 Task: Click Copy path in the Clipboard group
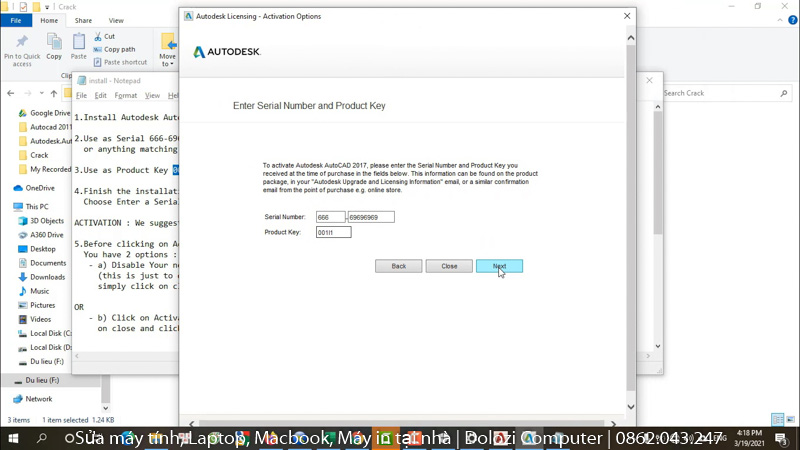pos(118,49)
